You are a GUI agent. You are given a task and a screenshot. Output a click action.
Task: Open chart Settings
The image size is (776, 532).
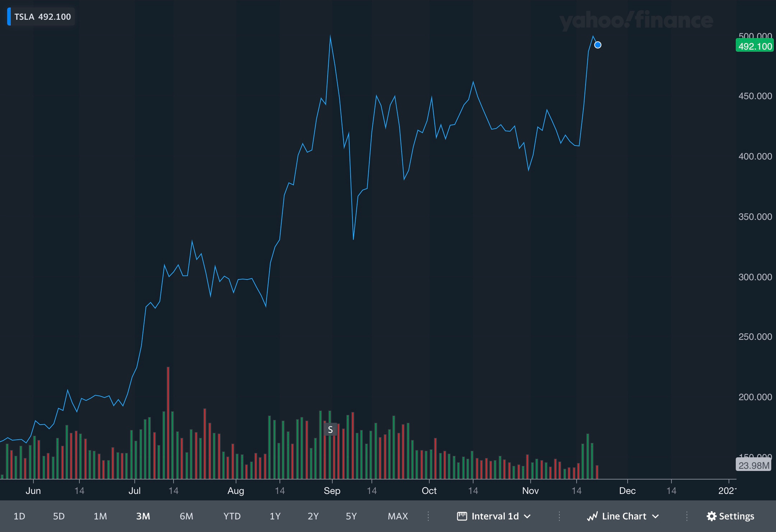[730, 516]
